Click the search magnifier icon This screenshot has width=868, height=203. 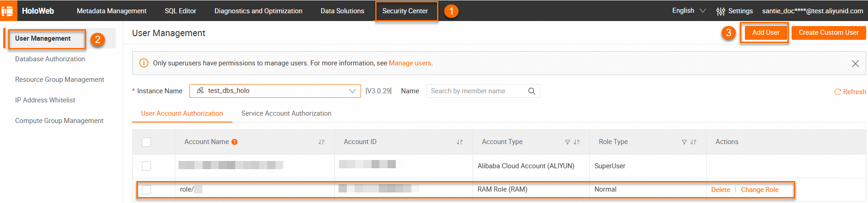click(532, 91)
